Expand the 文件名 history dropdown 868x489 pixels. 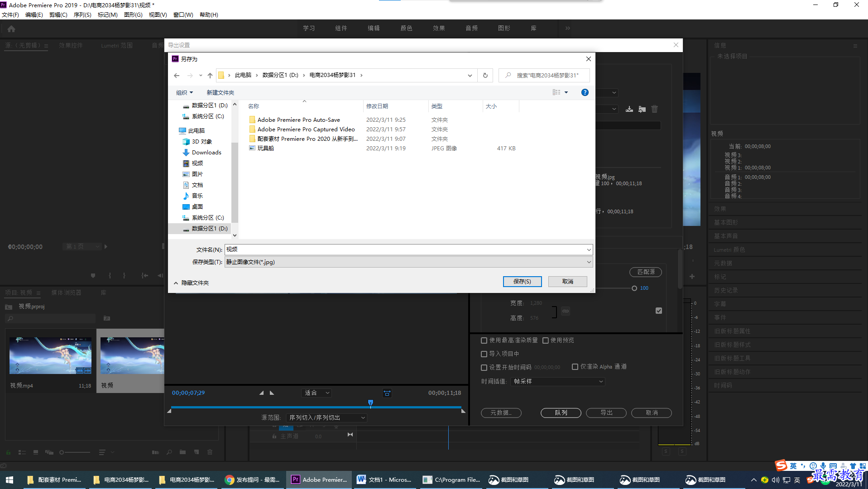[589, 249]
